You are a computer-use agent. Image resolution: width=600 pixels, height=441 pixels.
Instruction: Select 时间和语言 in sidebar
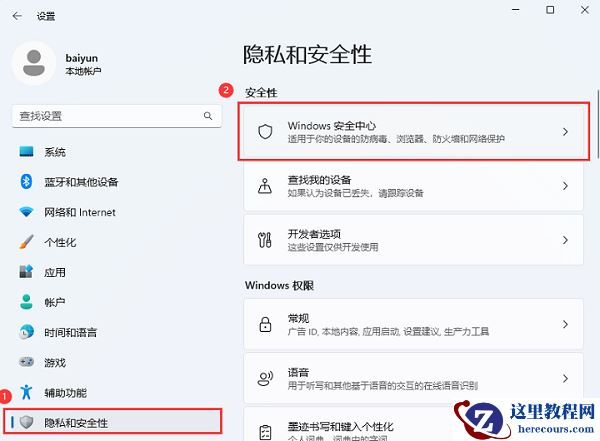pyautogui.click(x=116, y=332)
